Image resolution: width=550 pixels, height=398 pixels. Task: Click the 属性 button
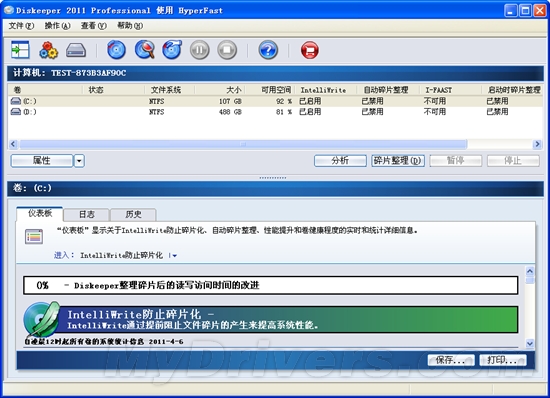coord(42,161)
